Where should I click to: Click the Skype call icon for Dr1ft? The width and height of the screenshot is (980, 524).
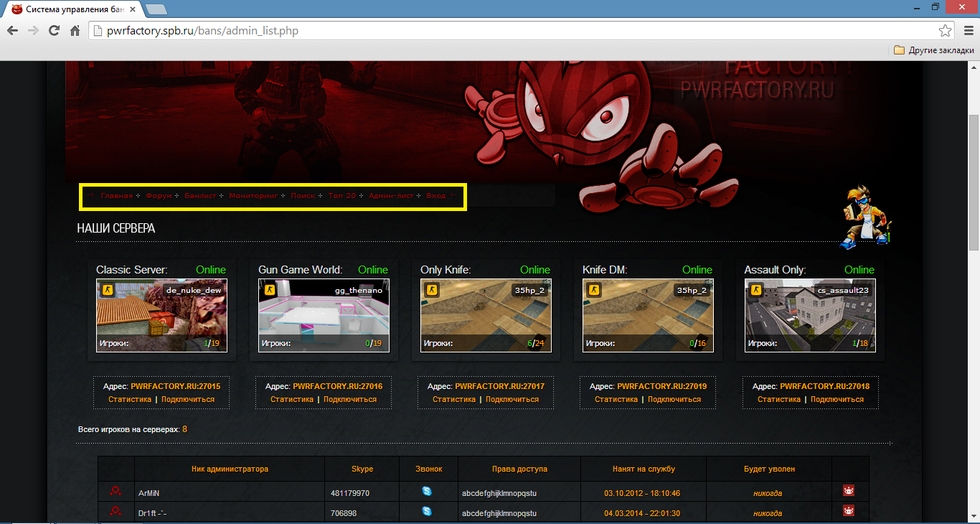[x=428, y=512]
